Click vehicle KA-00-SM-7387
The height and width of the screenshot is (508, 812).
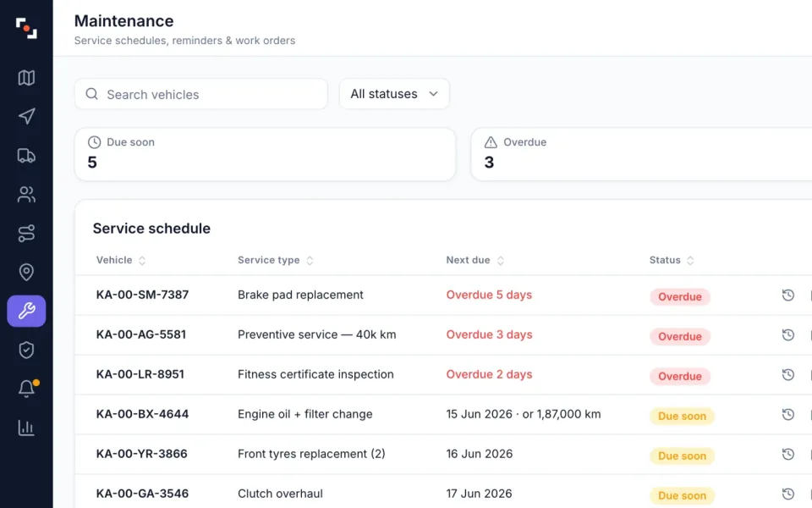pyautogui.click(x=142, y=295)
